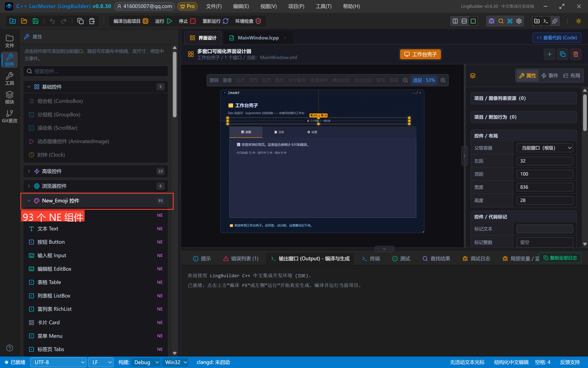Open the UTF-8 encoding dropdown

pos(58,362)
